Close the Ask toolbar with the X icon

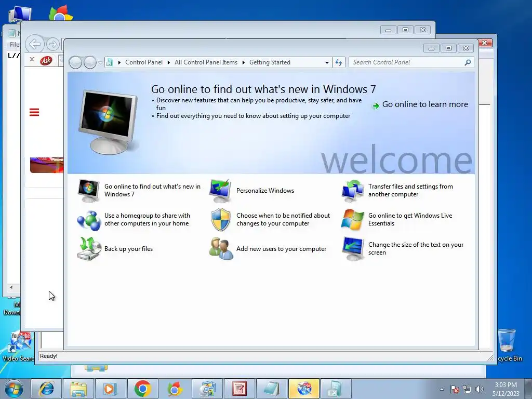coord(32,59)
